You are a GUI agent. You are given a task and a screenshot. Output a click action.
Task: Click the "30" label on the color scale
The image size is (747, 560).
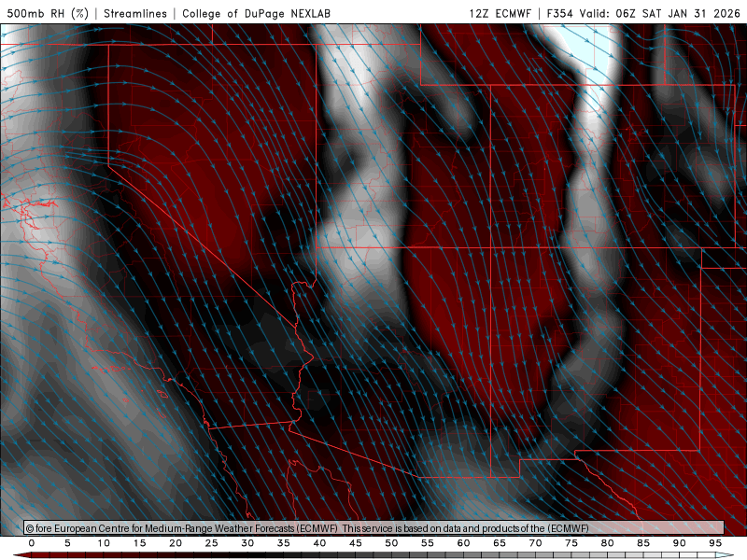coord(247,543)
